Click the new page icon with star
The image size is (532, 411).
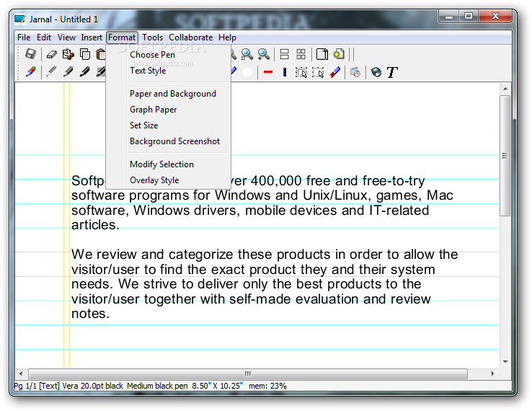[339, 54]
